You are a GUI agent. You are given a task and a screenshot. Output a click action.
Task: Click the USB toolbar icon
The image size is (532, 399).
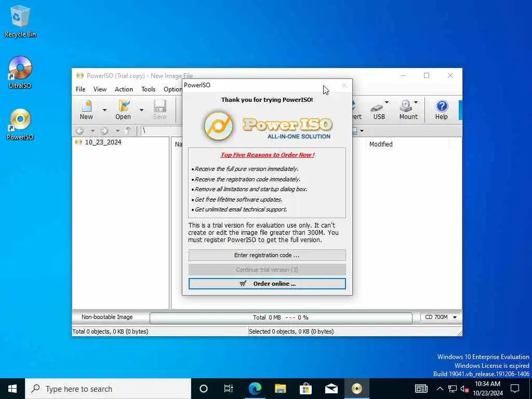pos(378,110)
